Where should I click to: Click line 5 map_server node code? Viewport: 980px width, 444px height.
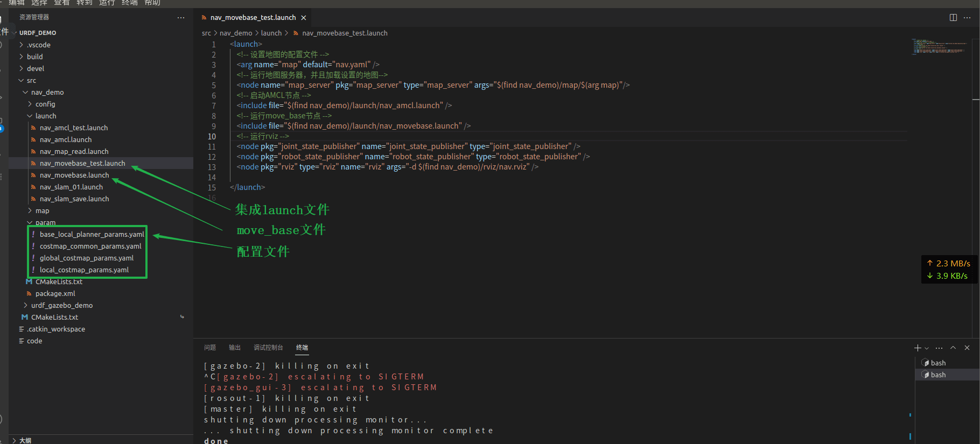point(433,85)
